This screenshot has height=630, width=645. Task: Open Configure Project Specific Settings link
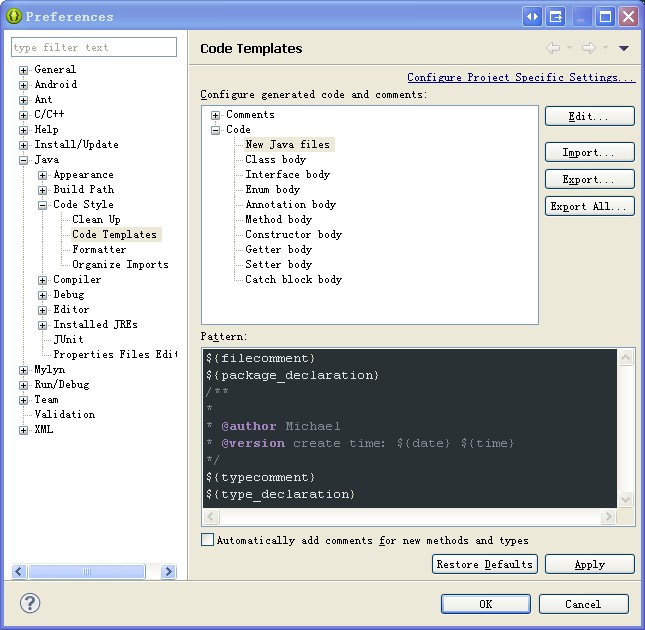point(520,77)
